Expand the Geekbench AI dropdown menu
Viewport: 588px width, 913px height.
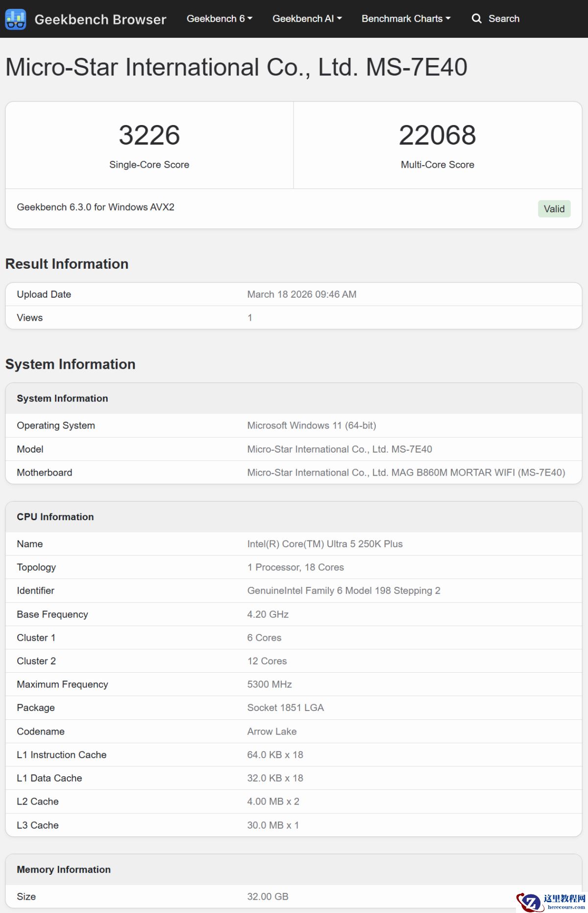point(307,19)
